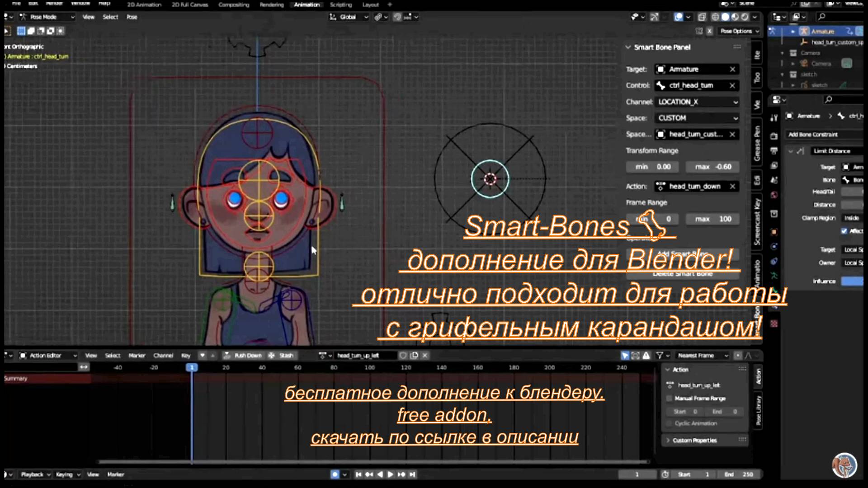Toggle the snapping magnet icon
Screen dimensions: 868x488
coord(397,17)
